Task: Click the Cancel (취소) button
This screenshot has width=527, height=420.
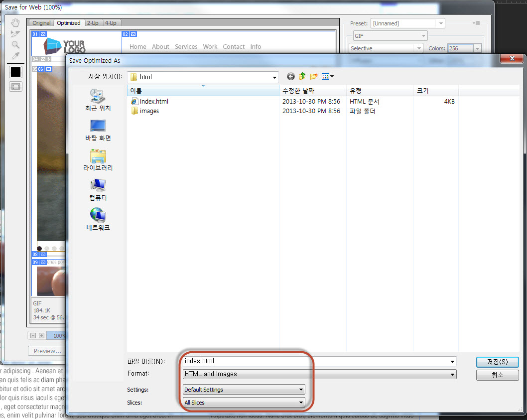Action: point(497,375)
